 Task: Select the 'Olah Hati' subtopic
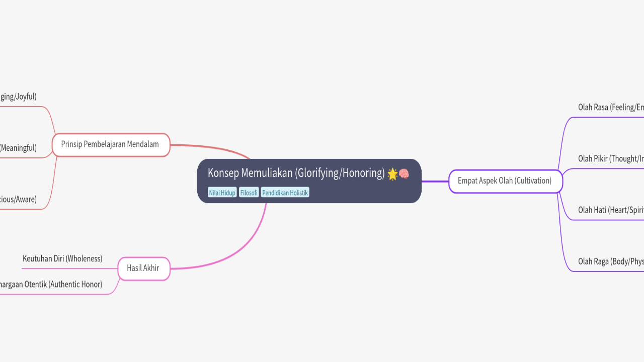[x=610, y=210]
